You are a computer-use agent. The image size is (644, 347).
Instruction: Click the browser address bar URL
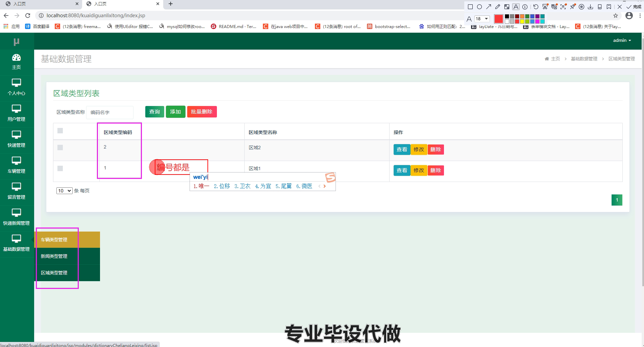point(96,16)
